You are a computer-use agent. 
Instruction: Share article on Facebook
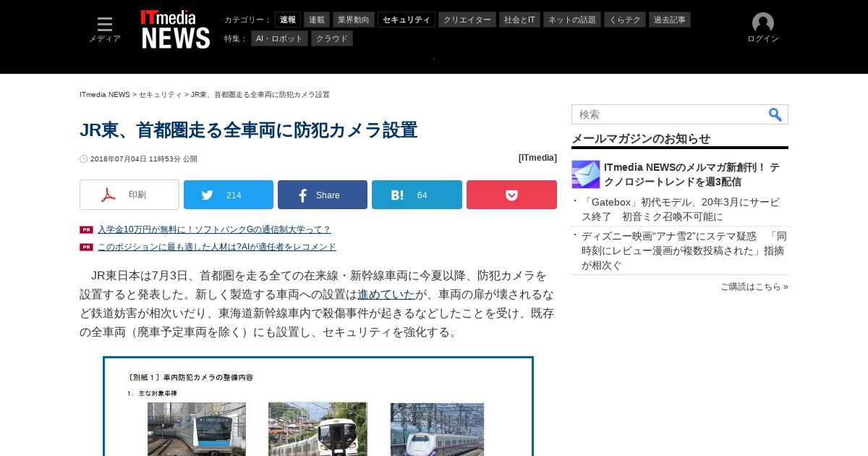pos(323,195)
